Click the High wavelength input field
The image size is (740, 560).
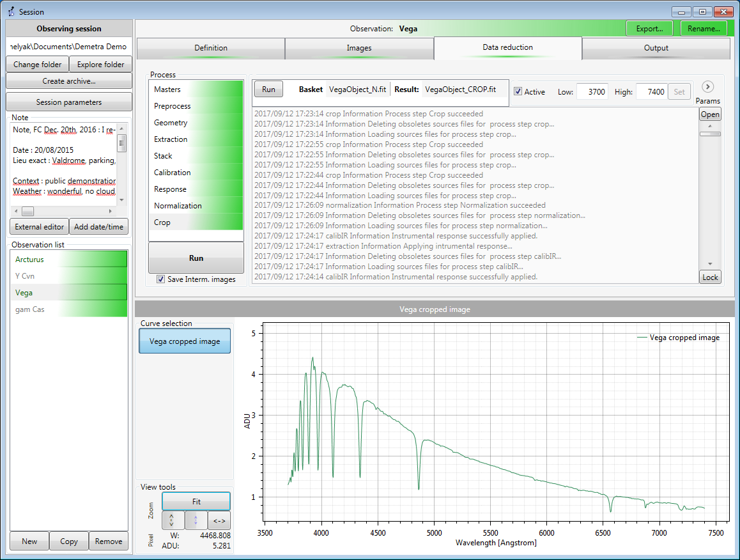pos(652,91)
